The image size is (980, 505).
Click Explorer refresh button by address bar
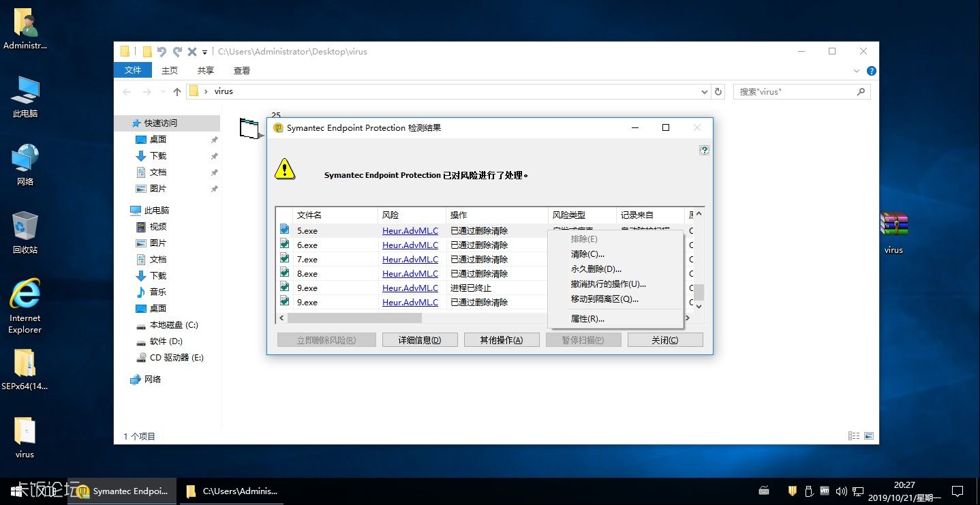718,91
